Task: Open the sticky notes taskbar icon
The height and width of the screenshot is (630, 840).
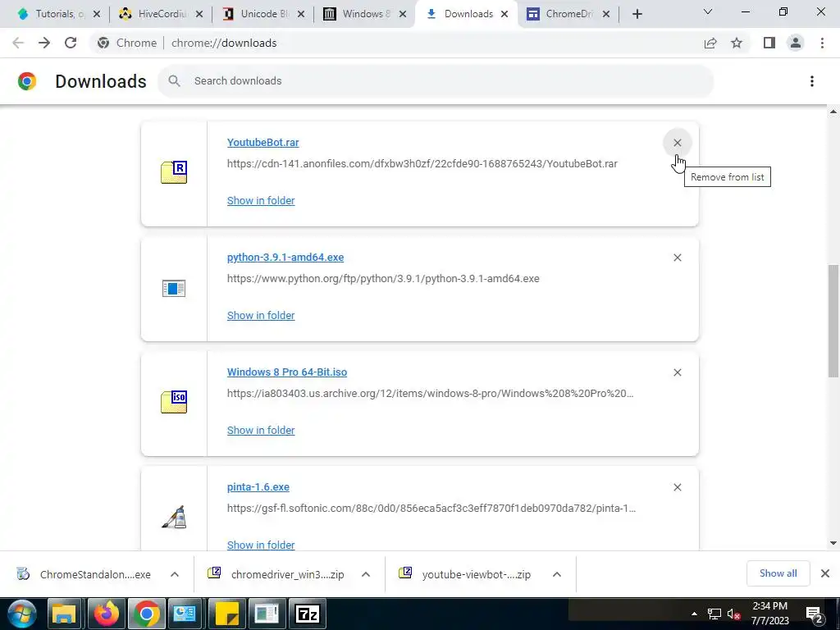Action: pyautogui.click(x=226, y=614)
